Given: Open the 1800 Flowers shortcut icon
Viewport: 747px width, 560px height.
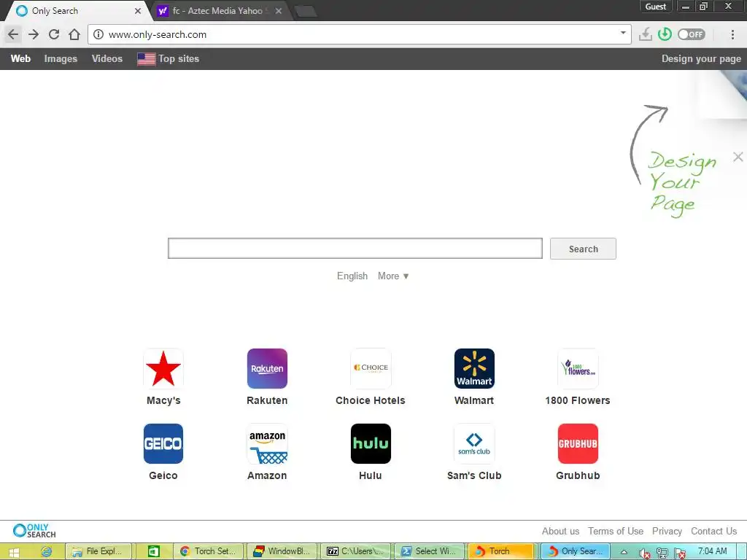Looking at the screenshot, I should click(x=578, y=368).
